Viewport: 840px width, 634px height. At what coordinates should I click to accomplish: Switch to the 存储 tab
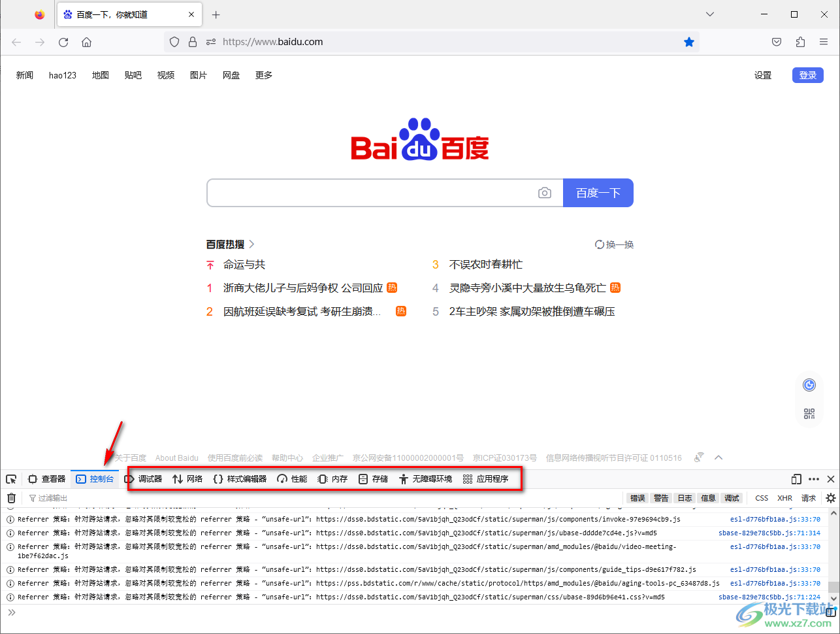point(373,479)
